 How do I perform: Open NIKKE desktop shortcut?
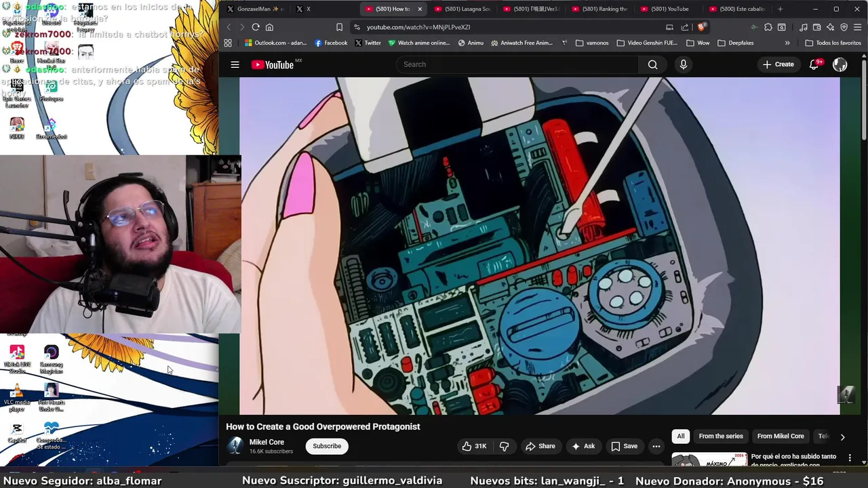(x=17, y=129)
